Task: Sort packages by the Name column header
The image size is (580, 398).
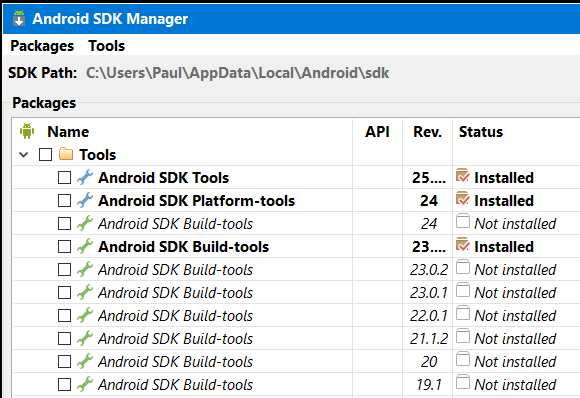Action: (68, 132)
